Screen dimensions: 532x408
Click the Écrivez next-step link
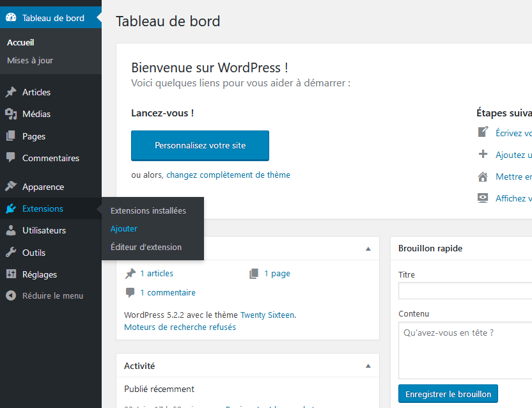pos(513,133)
